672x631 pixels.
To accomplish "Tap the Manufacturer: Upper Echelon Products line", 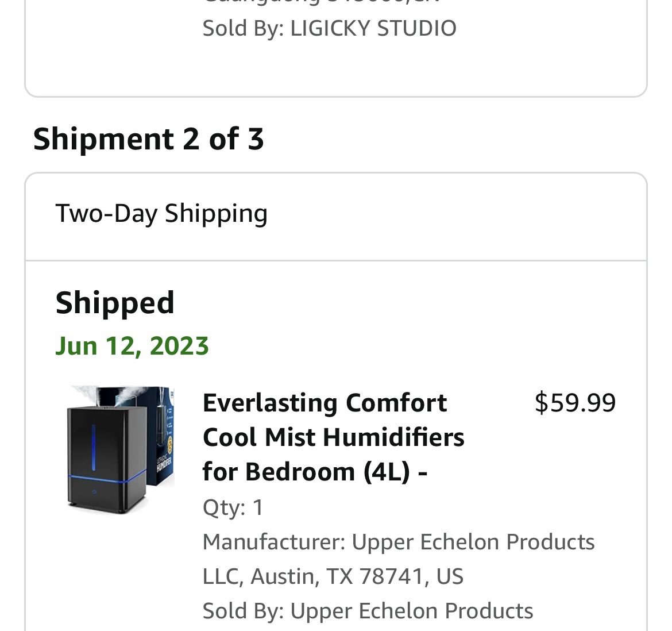I will pos(399,542).
